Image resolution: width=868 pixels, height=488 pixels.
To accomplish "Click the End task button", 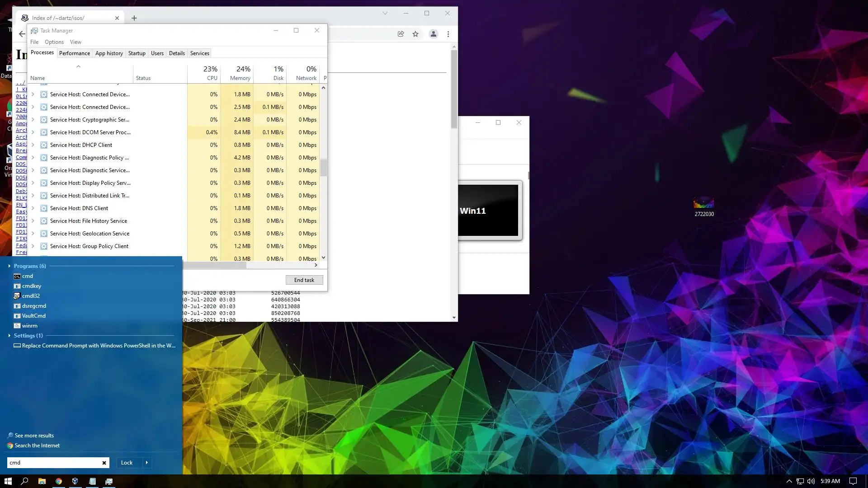I will [304, 280].
